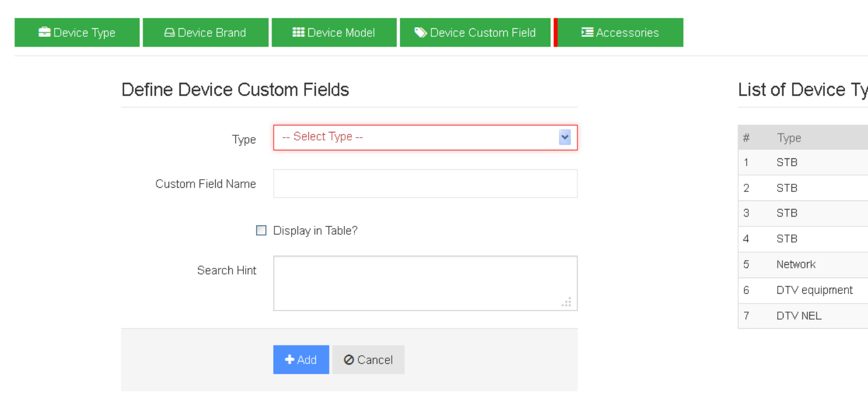Click the tags icon on Device Custom Field
868x410 pixels.
tap(420, 32)
